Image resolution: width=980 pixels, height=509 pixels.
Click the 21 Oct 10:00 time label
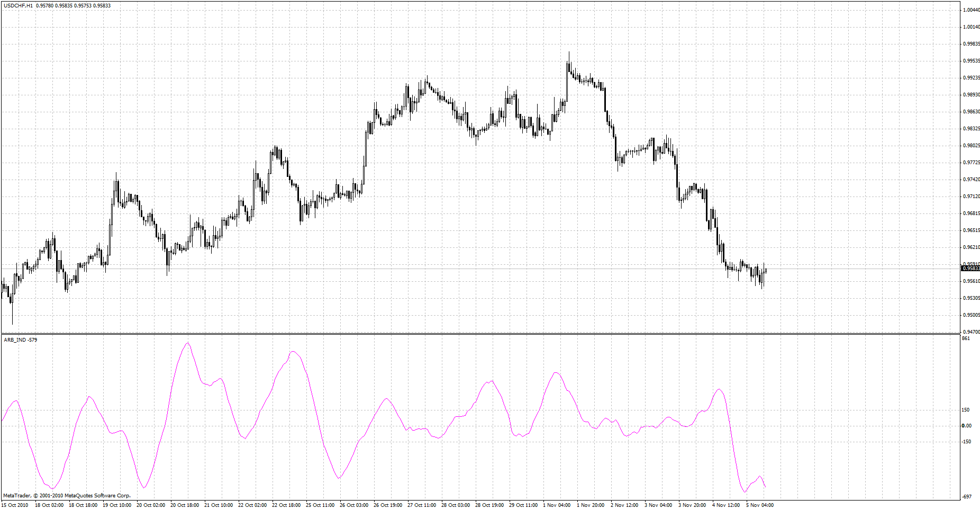219,505
